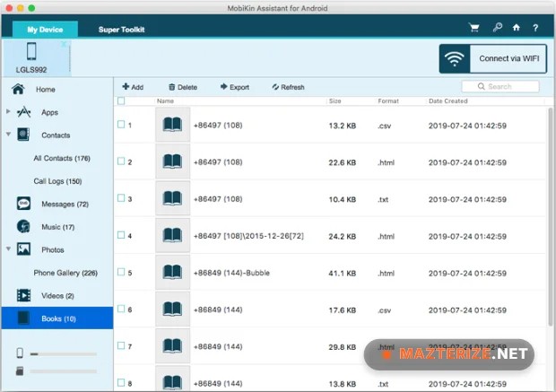Check the box for row 5
The image size is (556, 392).
tap(121, 272)
